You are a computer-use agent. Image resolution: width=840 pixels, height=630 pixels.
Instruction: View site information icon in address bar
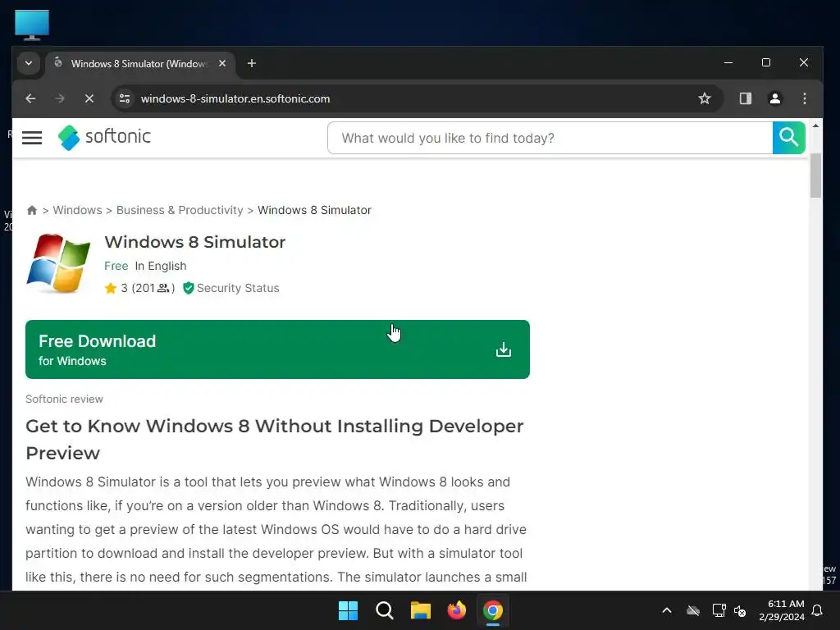(x=125, y=98)
